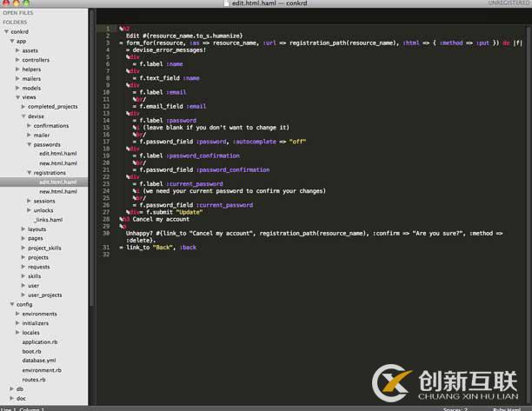Collapse the views folder

[17, 97]
